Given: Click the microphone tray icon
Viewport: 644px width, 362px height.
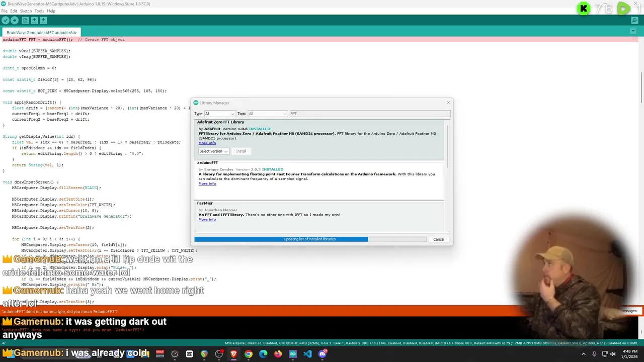Looking at the screenshot, I should tap(594, 354).
